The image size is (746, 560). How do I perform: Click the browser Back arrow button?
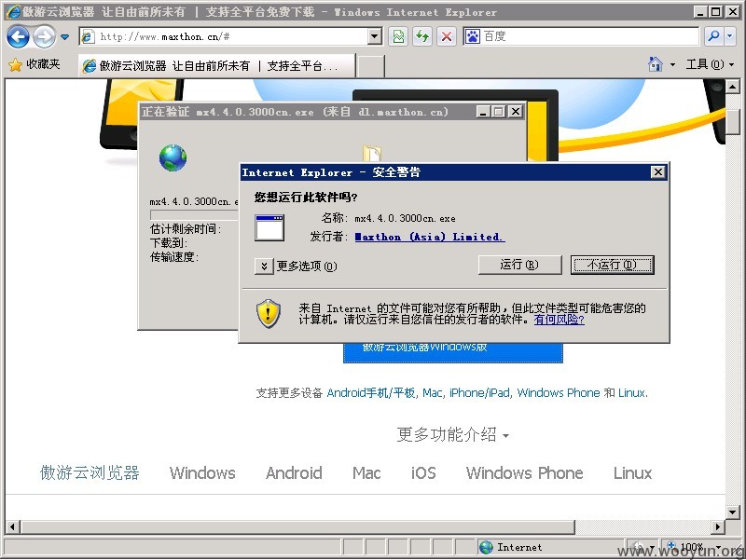18,36
